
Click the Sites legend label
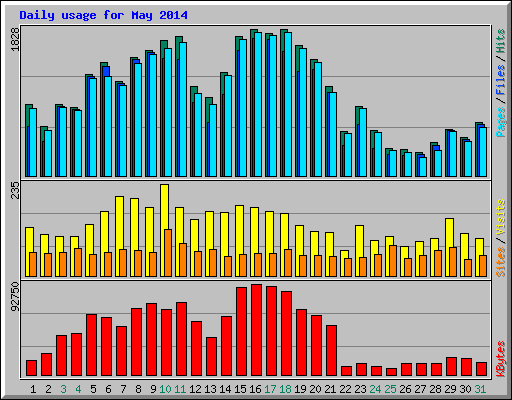500,262
